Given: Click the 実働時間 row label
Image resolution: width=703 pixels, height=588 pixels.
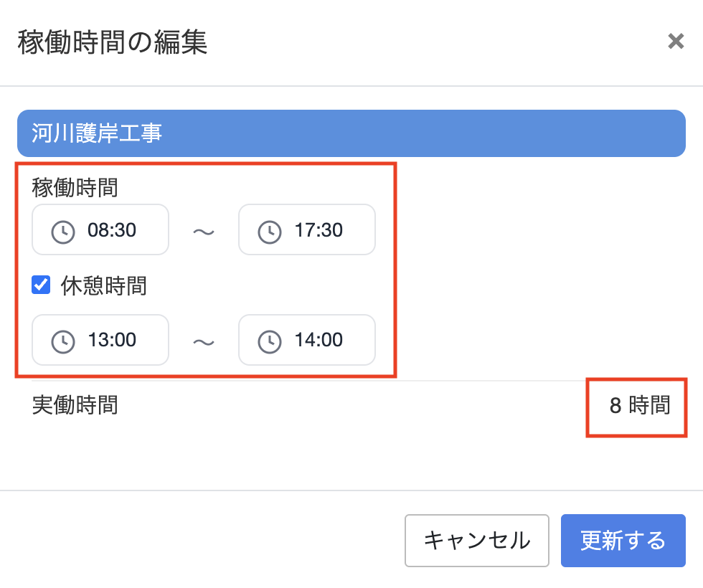Looking at the screenshot, I should click(x=75, y=405).
